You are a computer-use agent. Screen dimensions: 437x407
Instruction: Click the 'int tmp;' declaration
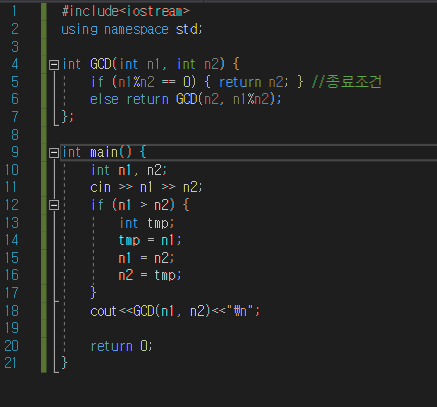[x=147, y=223]
